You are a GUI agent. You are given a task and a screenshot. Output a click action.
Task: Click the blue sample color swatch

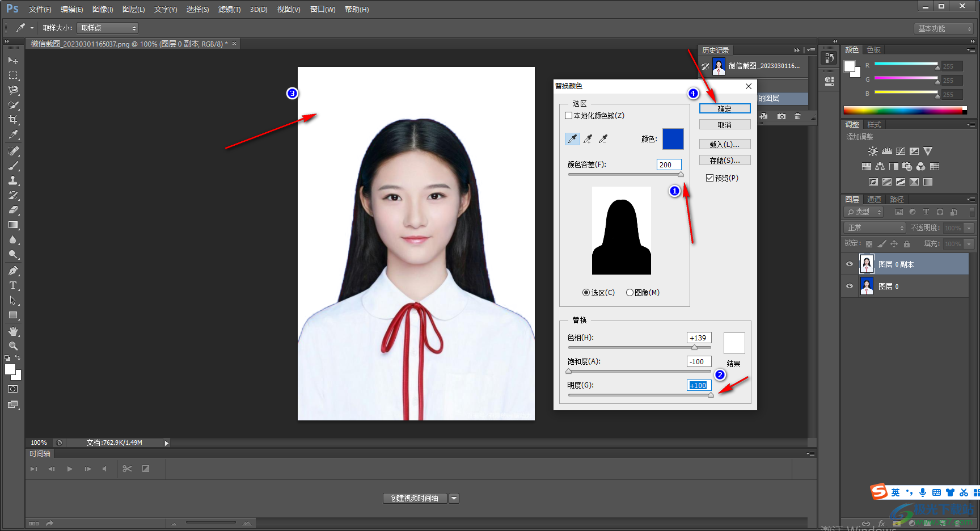673,139
